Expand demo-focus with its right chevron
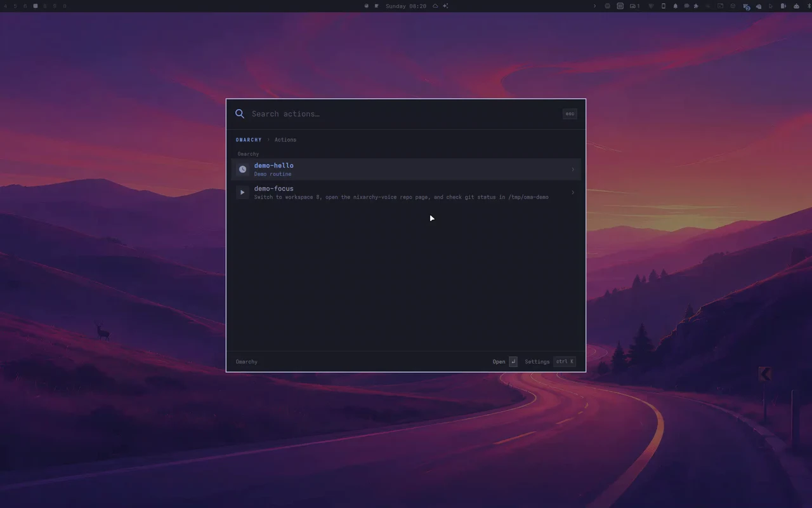Screen dimensions: 812x508 [x=573, y=192]
